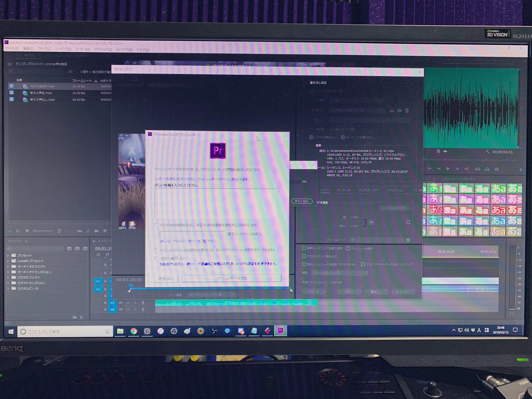Check 次回から確認しない checkbox
Viewport: 532px width, 399px height.
click(156, 258)
